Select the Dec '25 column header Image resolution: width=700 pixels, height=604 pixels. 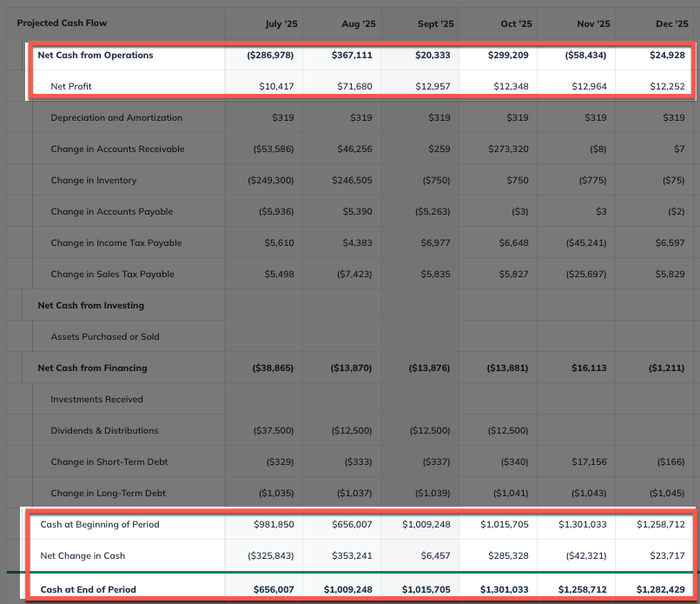click(672, 23)
